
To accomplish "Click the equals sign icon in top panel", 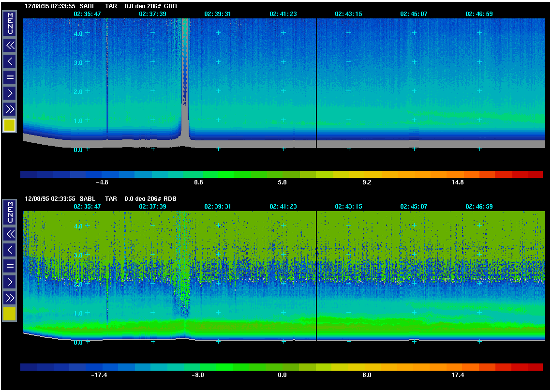I will [10, 77].
